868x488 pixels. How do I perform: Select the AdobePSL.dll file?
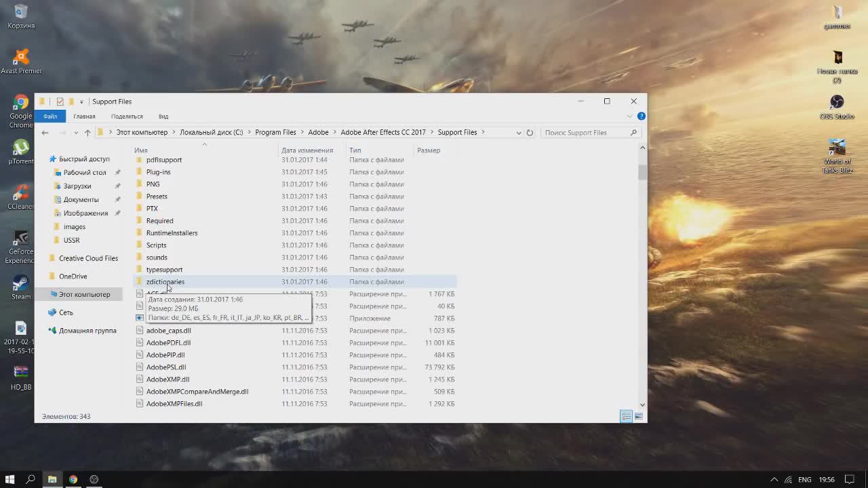click(x=166, y=367)
